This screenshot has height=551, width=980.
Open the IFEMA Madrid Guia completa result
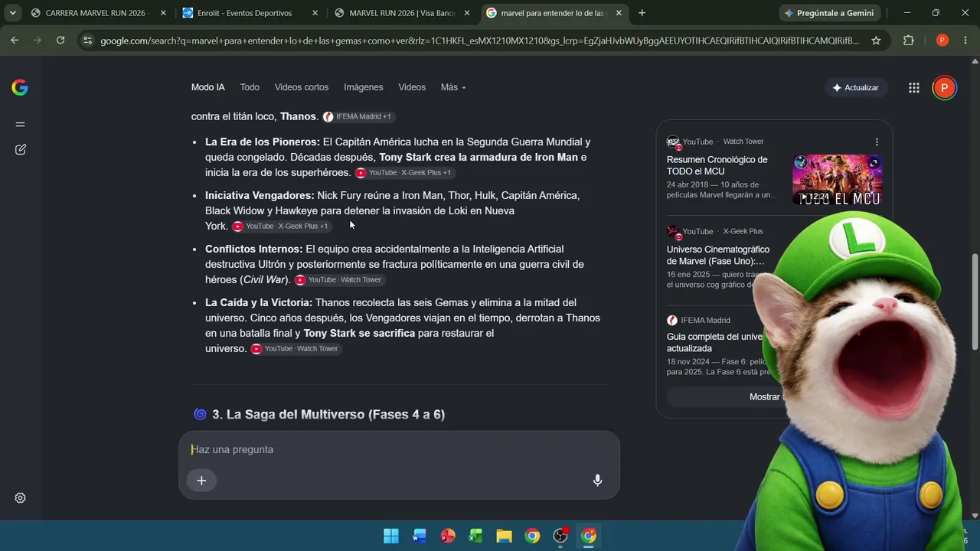715,342
